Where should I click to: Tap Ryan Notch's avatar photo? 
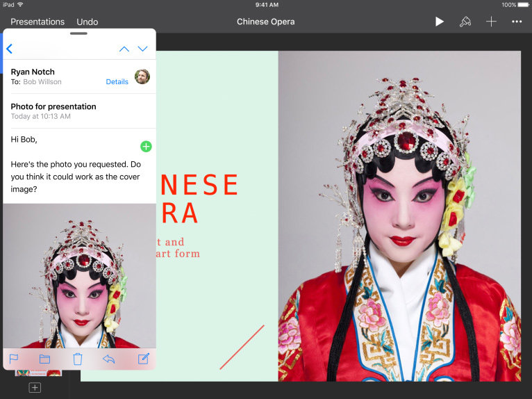(x=142, y=76)
